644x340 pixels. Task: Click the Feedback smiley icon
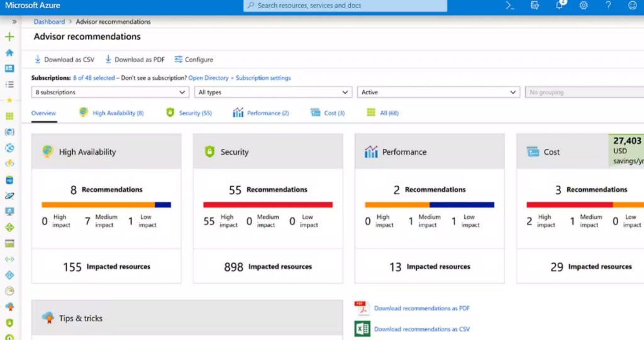pyautogui.click(x=633, y=5)
